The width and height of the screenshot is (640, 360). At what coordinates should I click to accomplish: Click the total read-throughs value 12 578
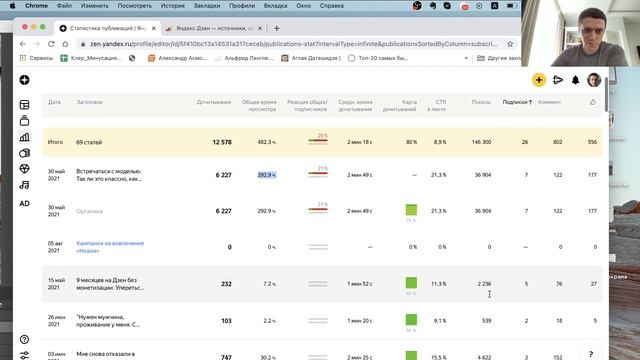222,142
